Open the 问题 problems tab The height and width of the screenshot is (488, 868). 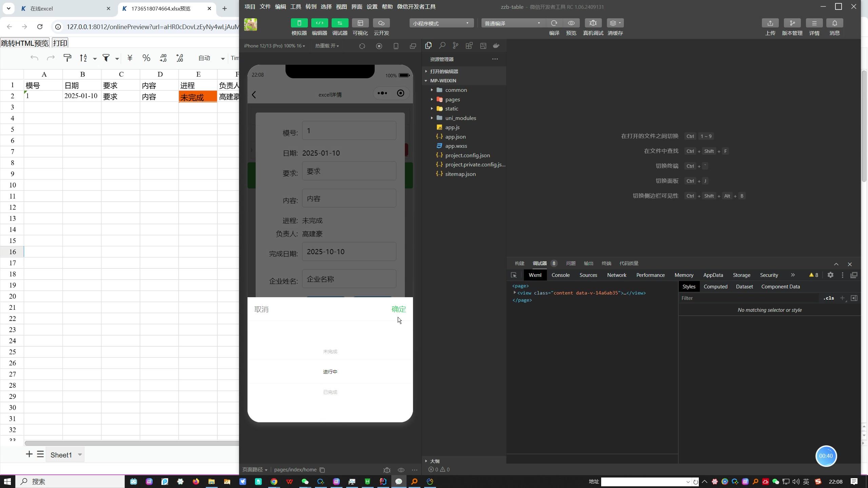(571, 263)
